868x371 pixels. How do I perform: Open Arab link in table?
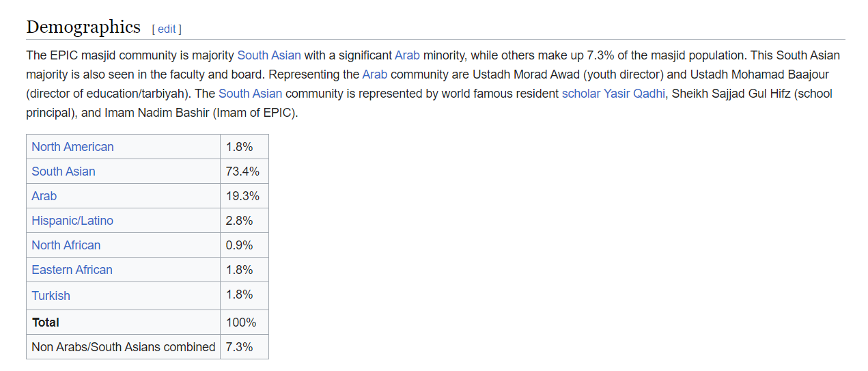tap(44, 196)
